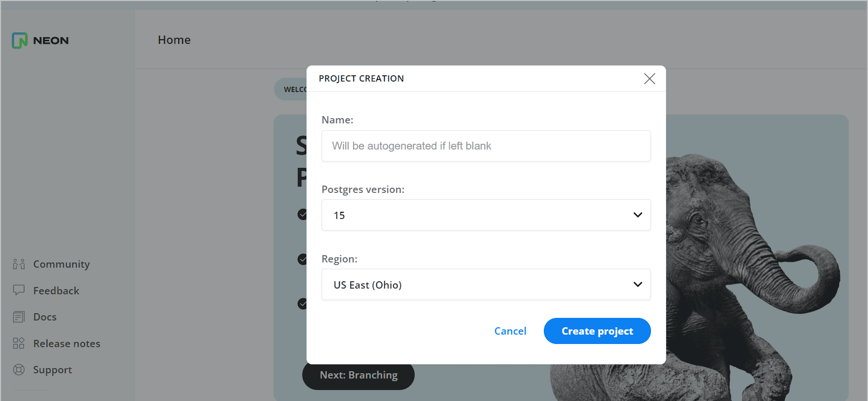Open the Docs page icon

tap(19, 317)
